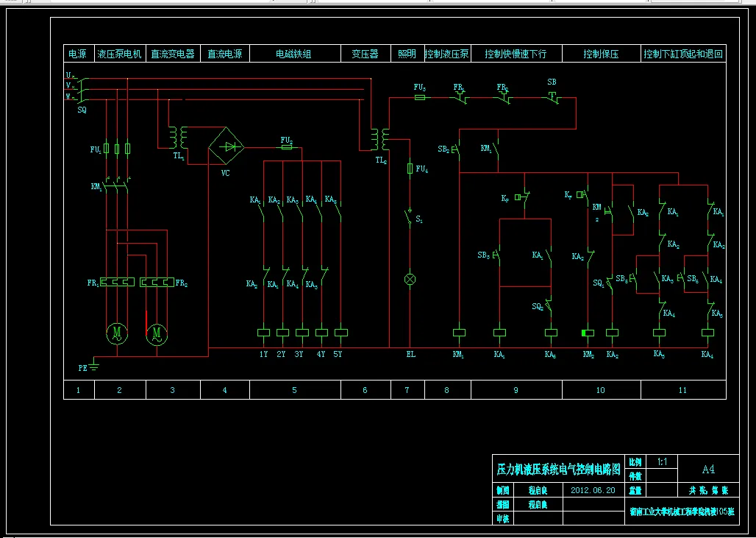Click the date 2012.06.20 in title block
This screenshot has width=756, height=538.
[593, 490]
